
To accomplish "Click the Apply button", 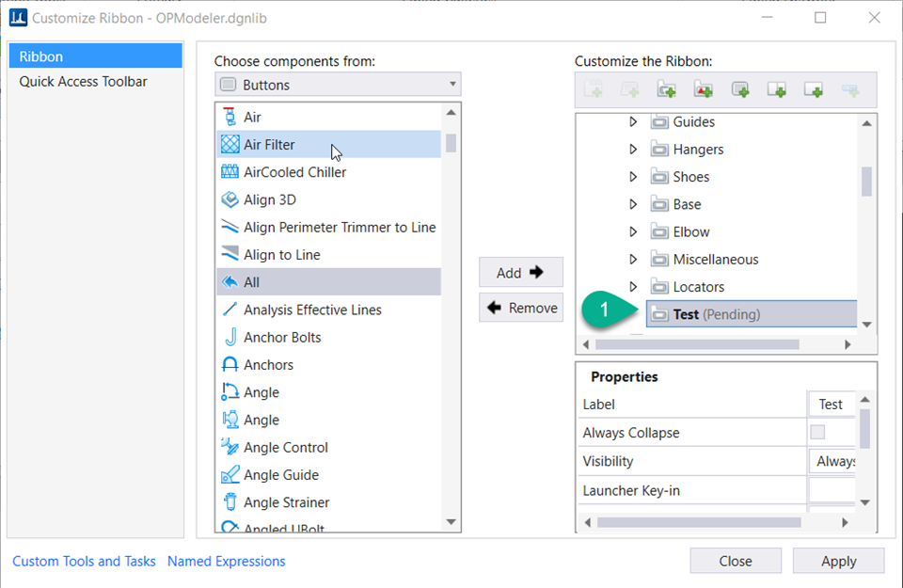I will [x=838, y=562].
